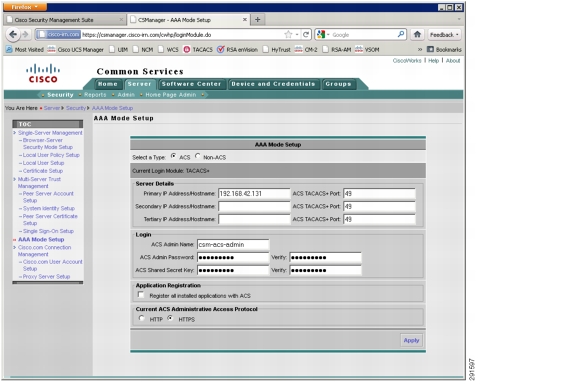This screenshot has height=385, width=576.
Task: Select the ACS type radio button
Action: [x=173, y=156]
